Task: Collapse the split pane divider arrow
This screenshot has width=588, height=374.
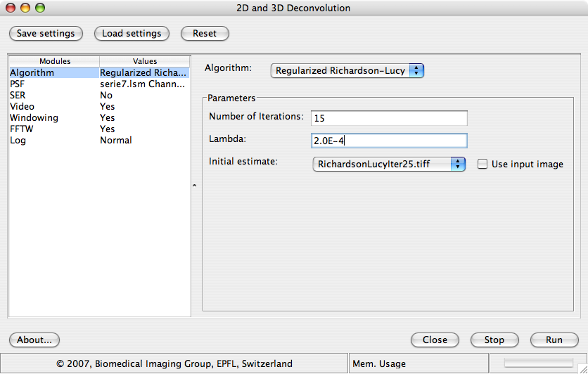Action: pos(194,186)
